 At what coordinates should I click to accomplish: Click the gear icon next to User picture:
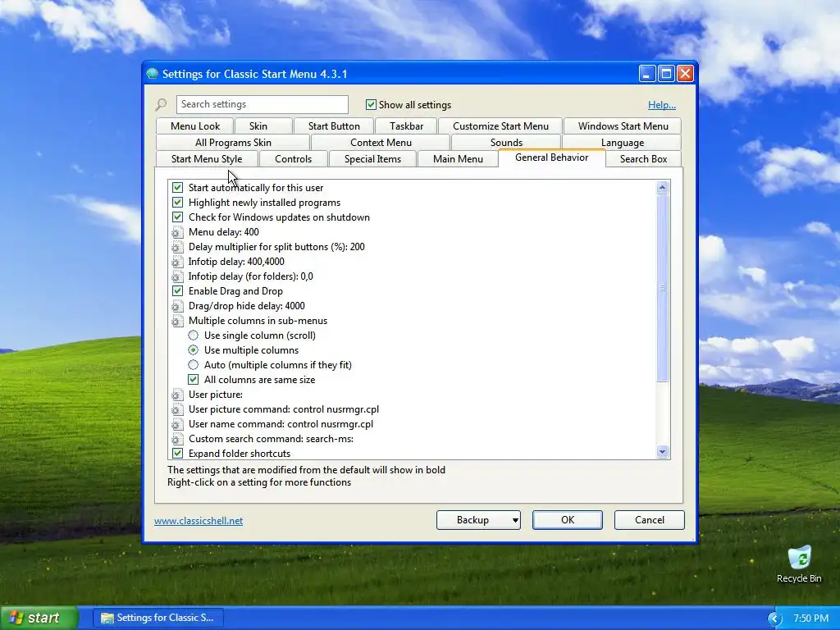tap(177, 395)
